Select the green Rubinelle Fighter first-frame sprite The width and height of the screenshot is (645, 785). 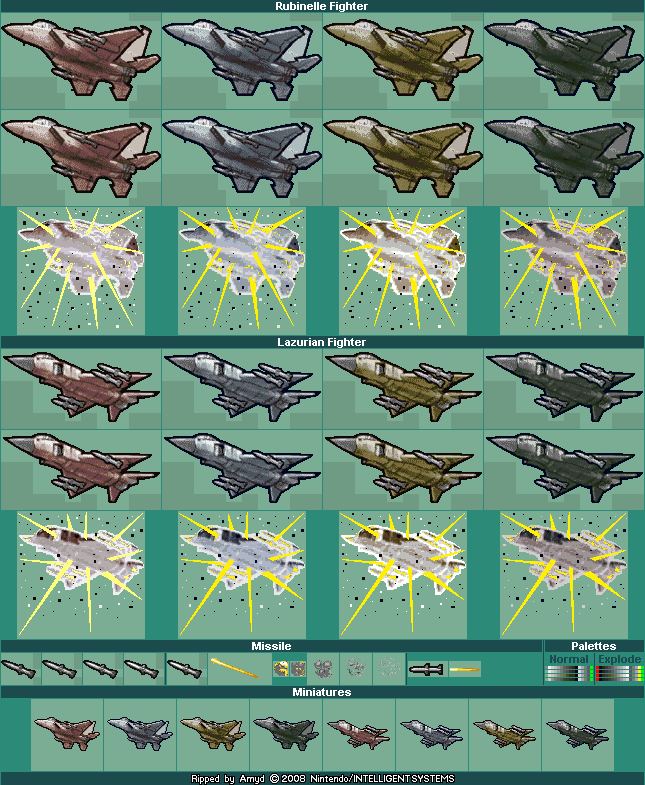coord(564,61)
